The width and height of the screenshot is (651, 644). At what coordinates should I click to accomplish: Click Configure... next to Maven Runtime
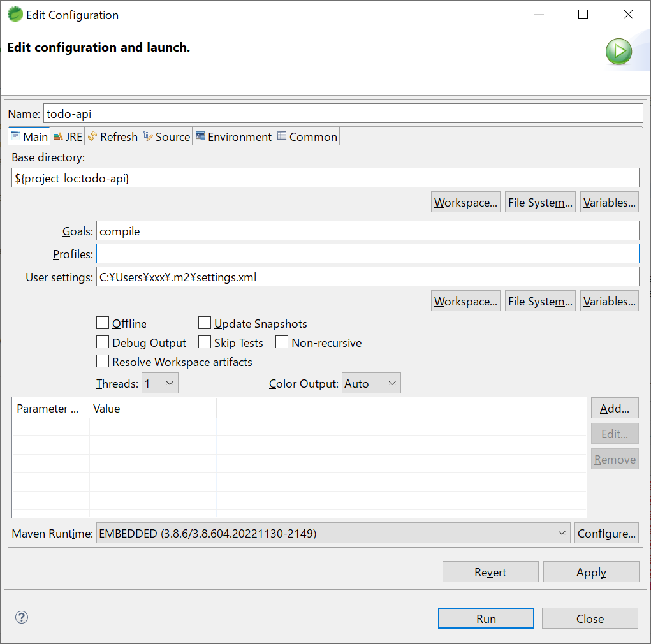(606, 533)
